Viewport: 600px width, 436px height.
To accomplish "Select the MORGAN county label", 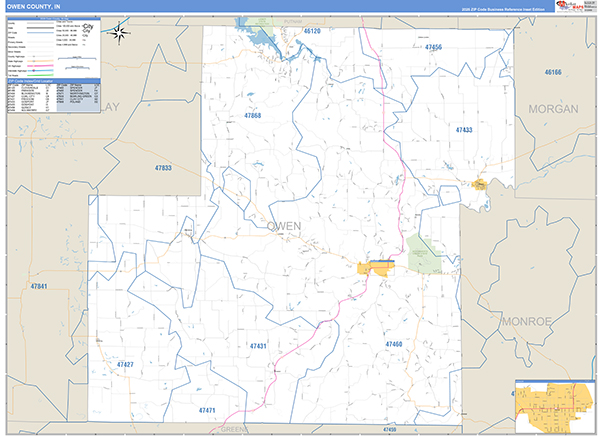I will pyautogui.click(x=553, y=108).
